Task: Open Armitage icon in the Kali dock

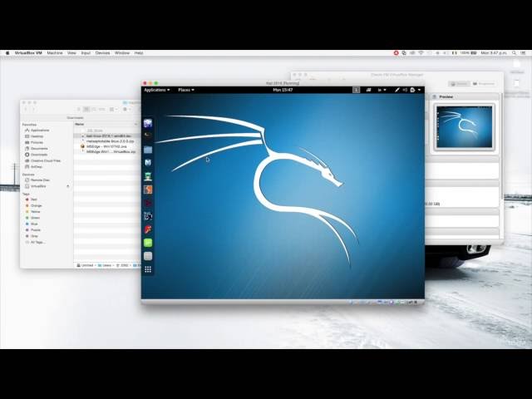Action: point(148,176)
